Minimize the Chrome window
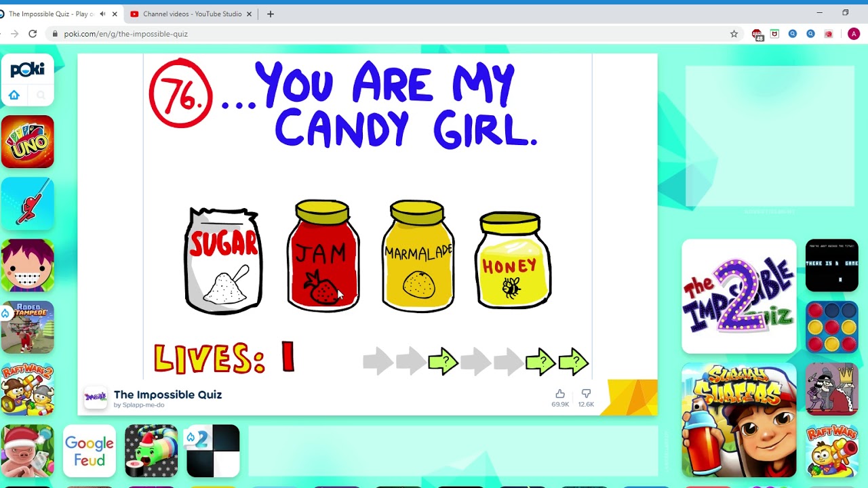 (819, 12)
